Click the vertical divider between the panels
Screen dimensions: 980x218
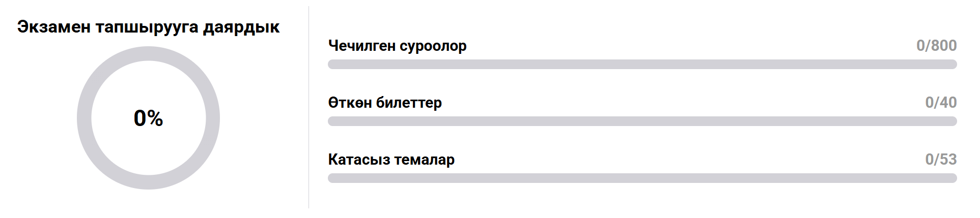click(x=309, y=107)
